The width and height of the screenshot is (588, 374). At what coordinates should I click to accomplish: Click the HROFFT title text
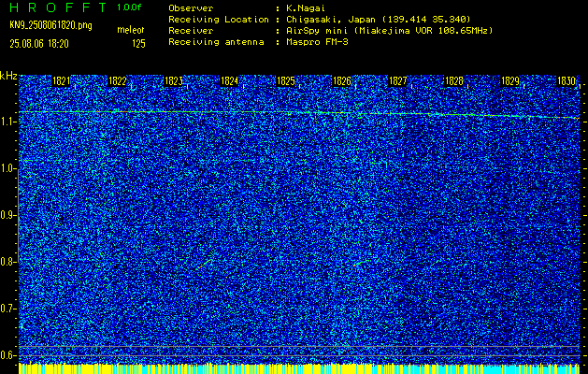tap(59, 7)
